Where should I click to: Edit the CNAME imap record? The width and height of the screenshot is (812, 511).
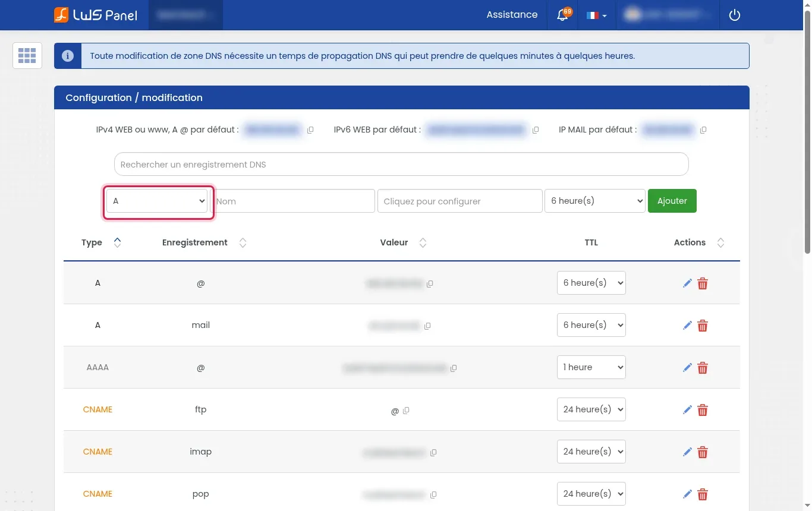[x=687, y=452]
